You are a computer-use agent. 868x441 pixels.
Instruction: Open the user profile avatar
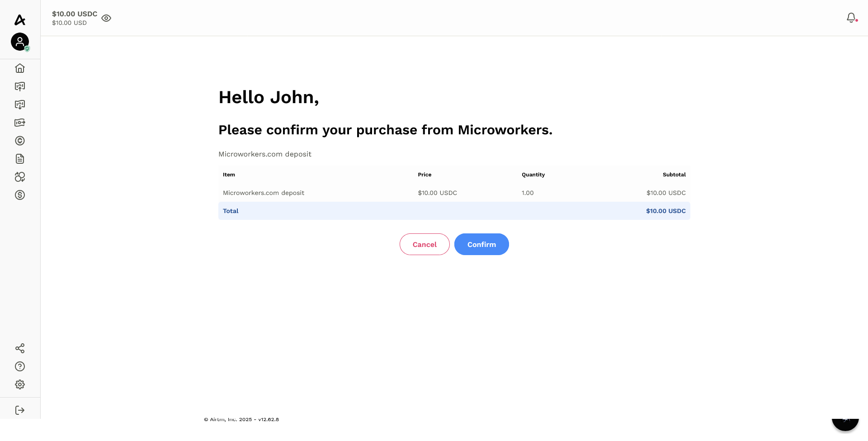20,42
